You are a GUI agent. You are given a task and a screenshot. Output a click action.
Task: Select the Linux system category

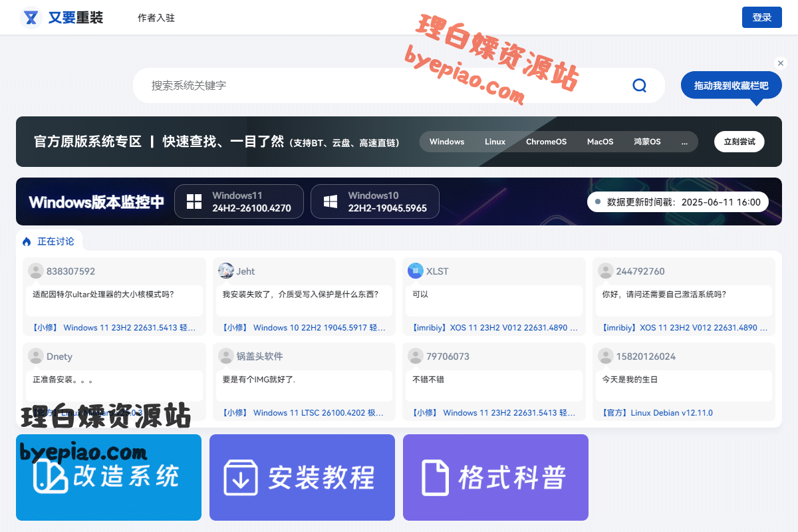click(495, 142)
